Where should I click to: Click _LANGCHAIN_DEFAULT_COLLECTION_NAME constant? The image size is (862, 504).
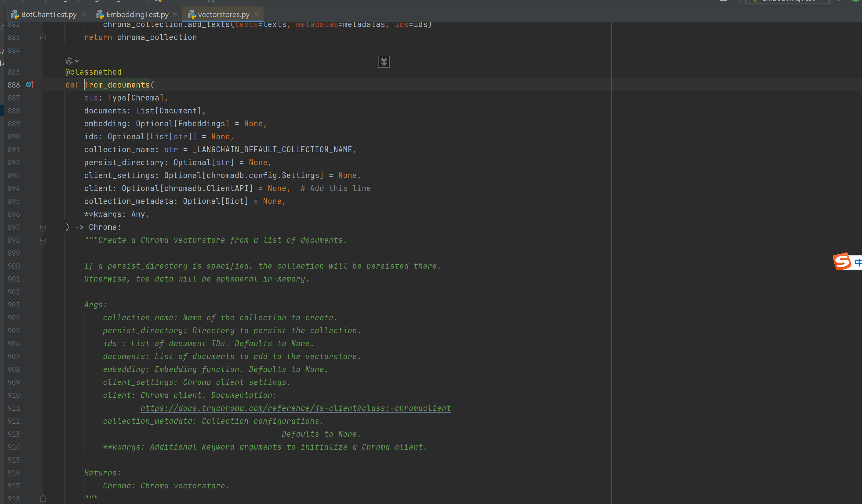(x=272, y=150)
